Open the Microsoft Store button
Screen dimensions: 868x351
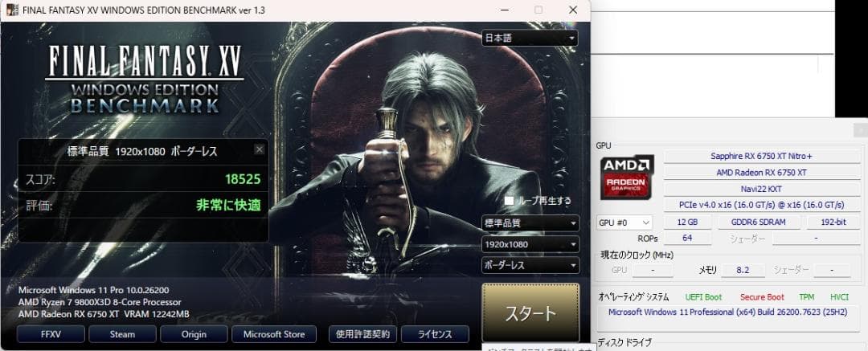pyautogui.click(x=274, y=334)
